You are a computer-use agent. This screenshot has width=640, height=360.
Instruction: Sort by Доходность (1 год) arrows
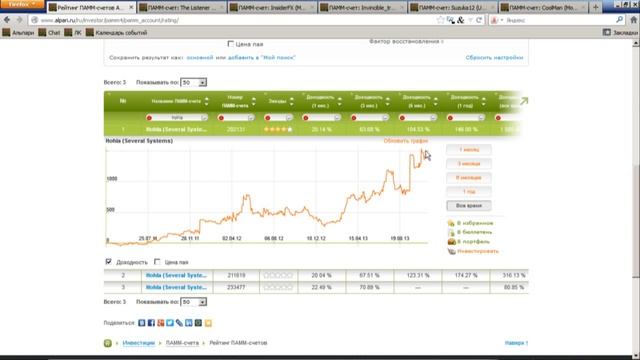click(x=483, y=101)
